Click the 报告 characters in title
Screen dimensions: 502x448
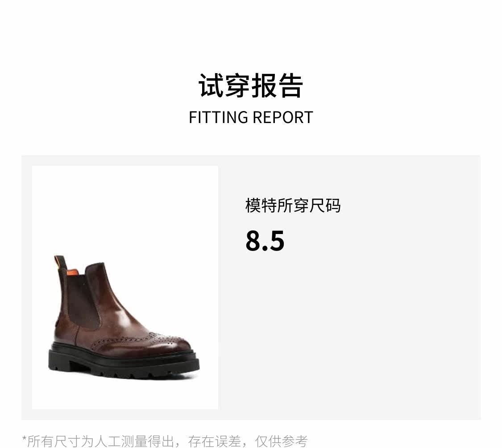point(277,86)
